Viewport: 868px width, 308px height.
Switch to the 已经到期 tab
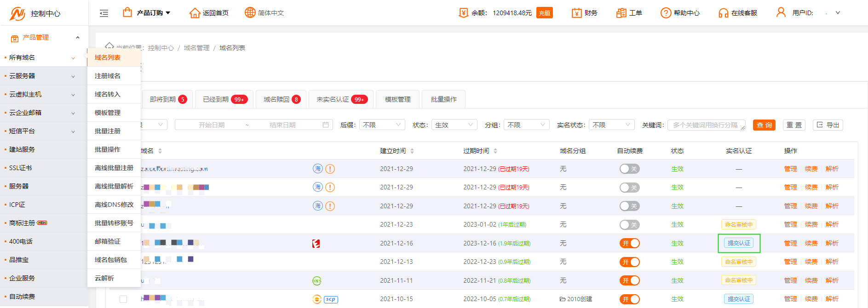pos(225,99)
